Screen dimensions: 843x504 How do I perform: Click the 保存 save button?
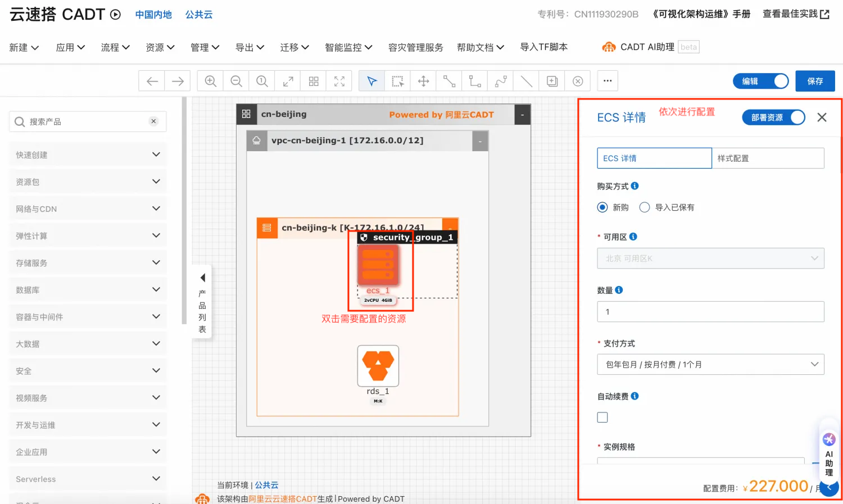(815, 81)
